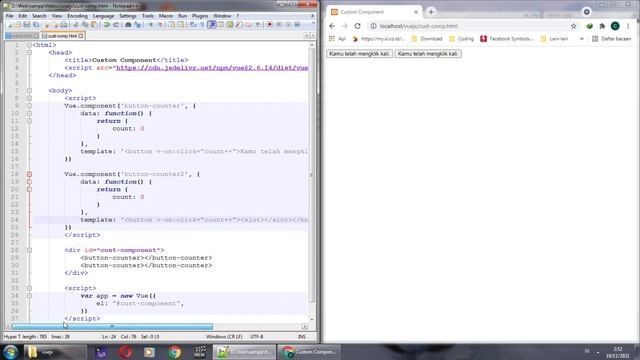Open the Encoding menu
Image resolution: width=640 pixels, height=360 pixels.
tap(77, 16)
